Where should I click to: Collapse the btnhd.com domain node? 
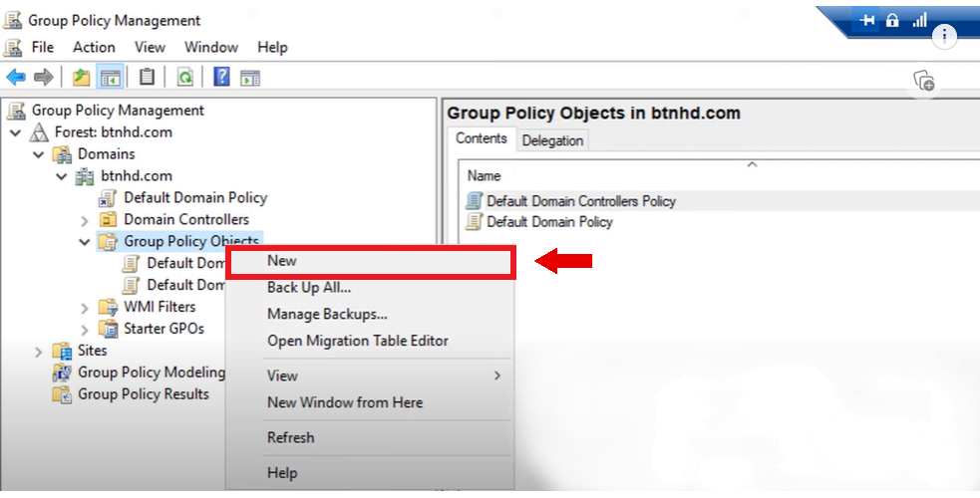pyautogui.click(x=61, y=176)
